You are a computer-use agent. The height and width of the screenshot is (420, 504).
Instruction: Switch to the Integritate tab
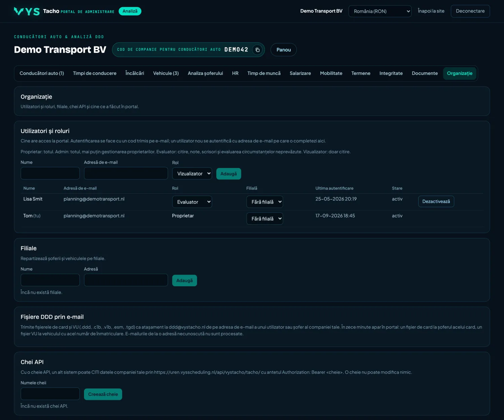point(391,73)
